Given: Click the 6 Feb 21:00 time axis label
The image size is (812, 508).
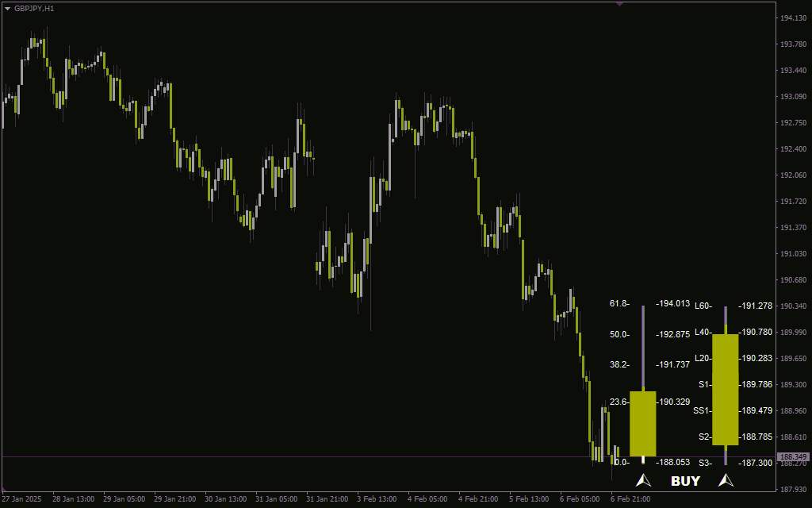Looking at the screenshot, I should 630,499.
